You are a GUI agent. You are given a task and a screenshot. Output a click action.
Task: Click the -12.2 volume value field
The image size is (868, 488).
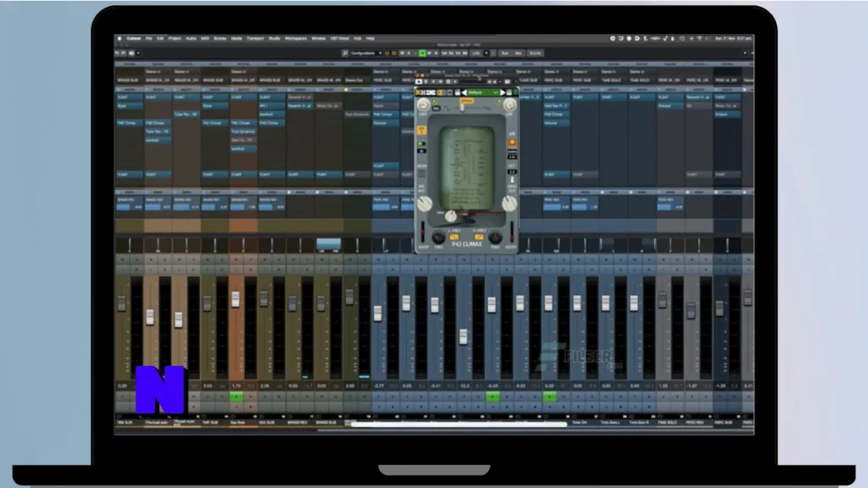pyautogui.click(x=464, y=385)
